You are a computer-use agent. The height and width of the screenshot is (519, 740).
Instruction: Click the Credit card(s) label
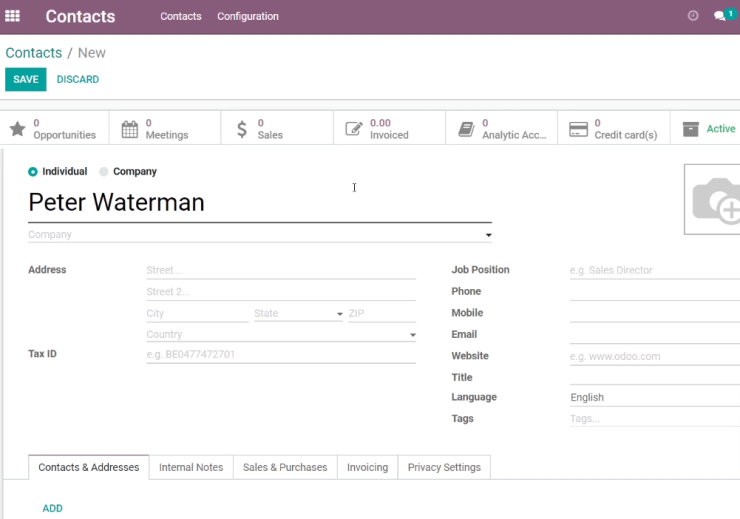[626, 135]
